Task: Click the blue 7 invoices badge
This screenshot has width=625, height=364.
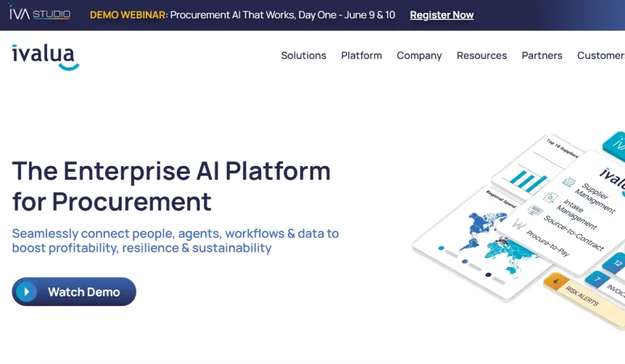Action: pos(598,279)
